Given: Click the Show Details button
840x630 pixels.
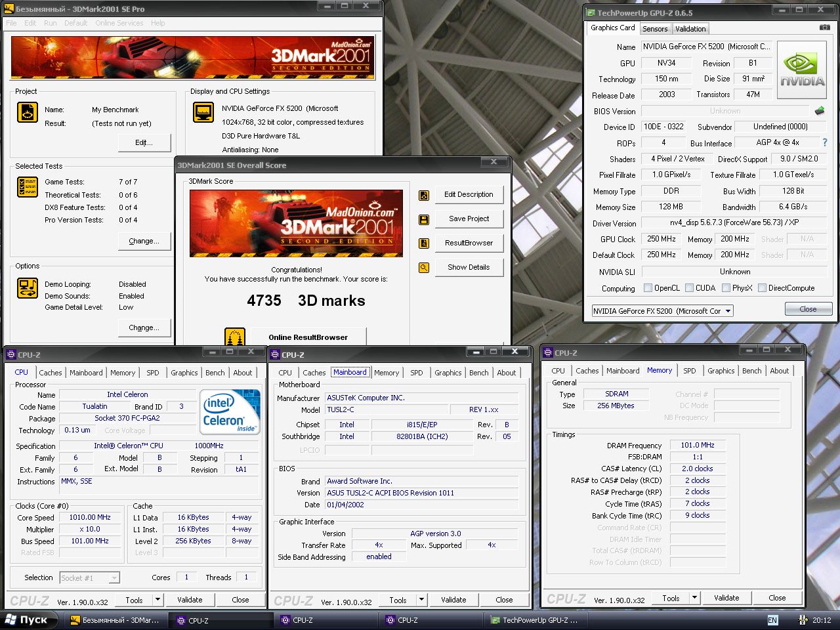Looking at the screenshot, I should click(x=469, y=268).
